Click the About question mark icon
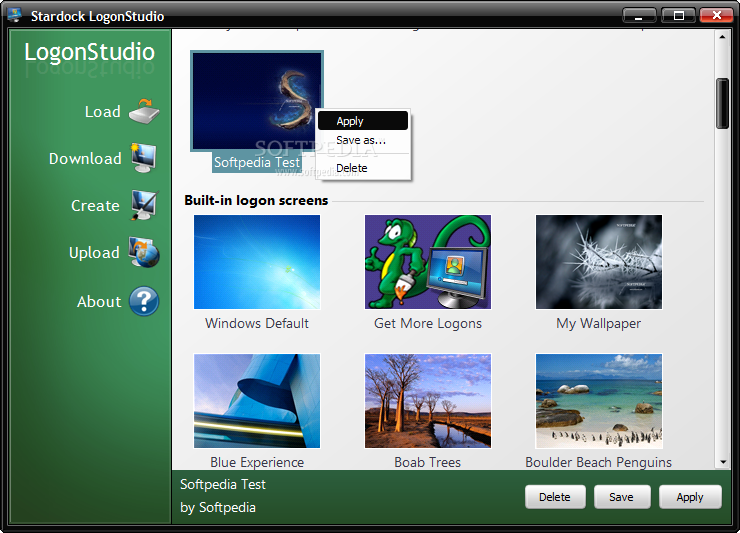The height and width of the screenshot is (533, 740). point(144,301)
